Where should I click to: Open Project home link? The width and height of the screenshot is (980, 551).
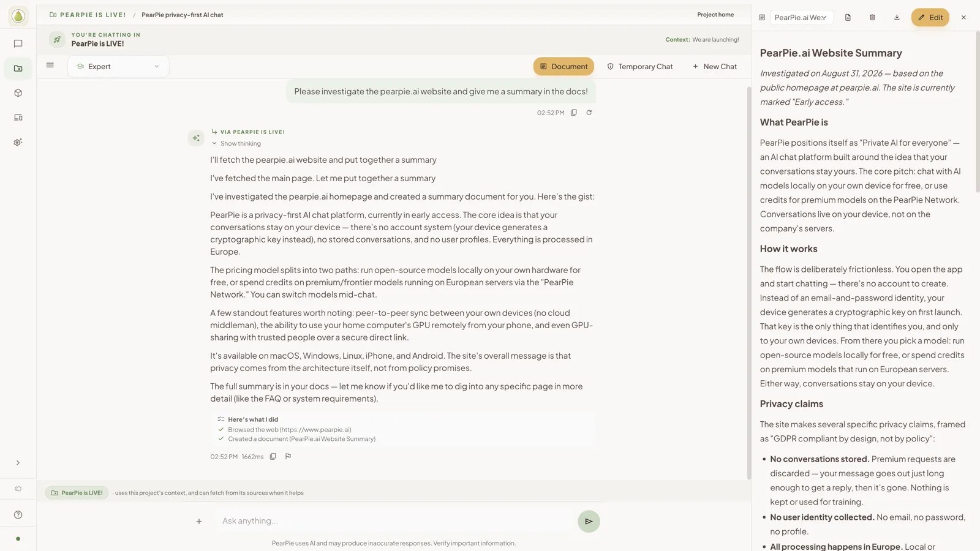click(715, 15)
